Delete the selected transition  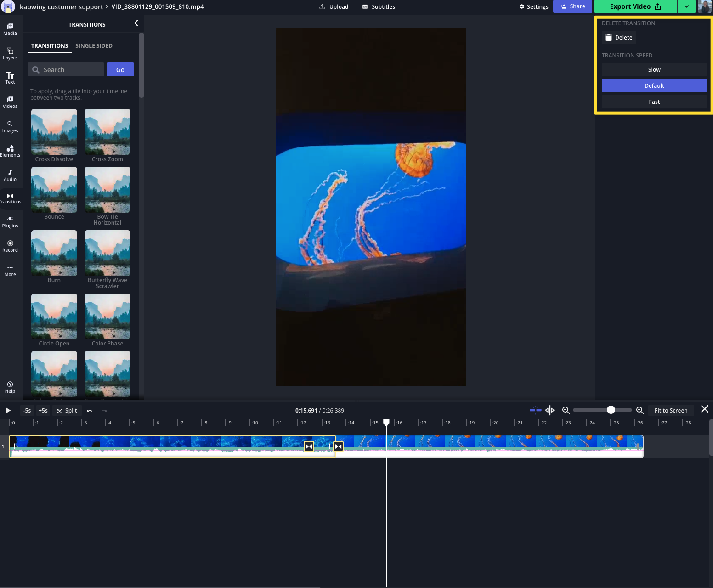tap(619, 38)
